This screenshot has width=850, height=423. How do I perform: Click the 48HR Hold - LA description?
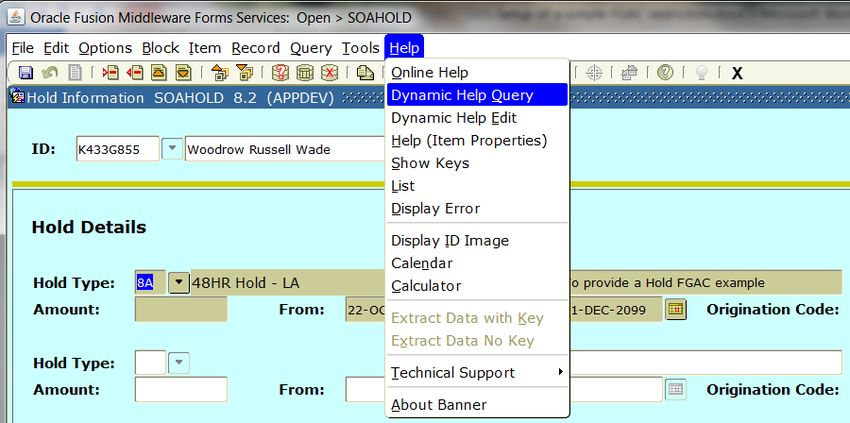pyautogui.click(x=288, y=283)
